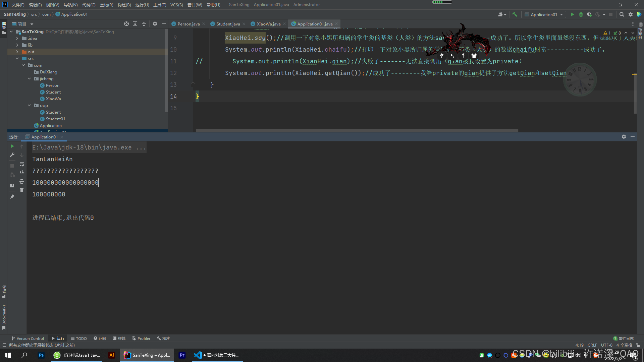The width and height of the screenshot is (644, 362).
Task: Open the Profiler tool window button
Action: 141,339
